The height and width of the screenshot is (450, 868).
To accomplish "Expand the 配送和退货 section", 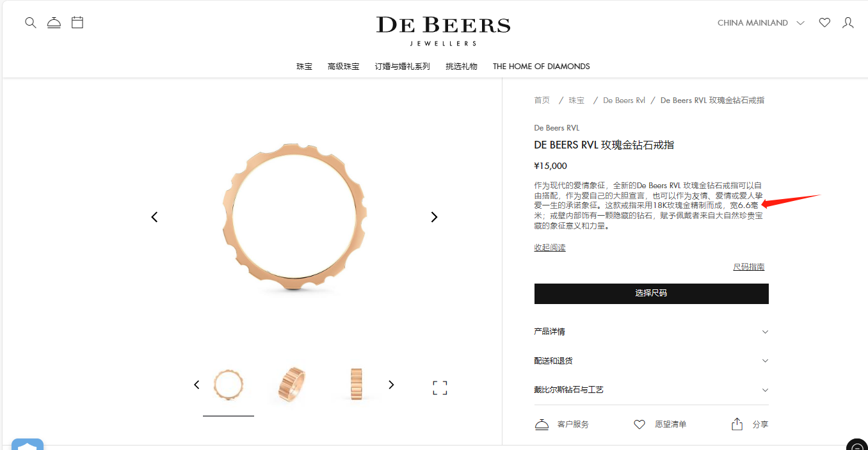I will coord(652,360).
